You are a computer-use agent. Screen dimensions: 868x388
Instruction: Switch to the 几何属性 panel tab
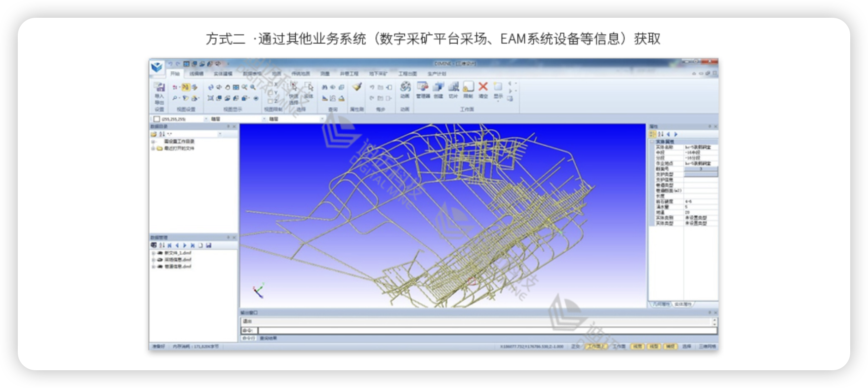click(x=661, y=304)
